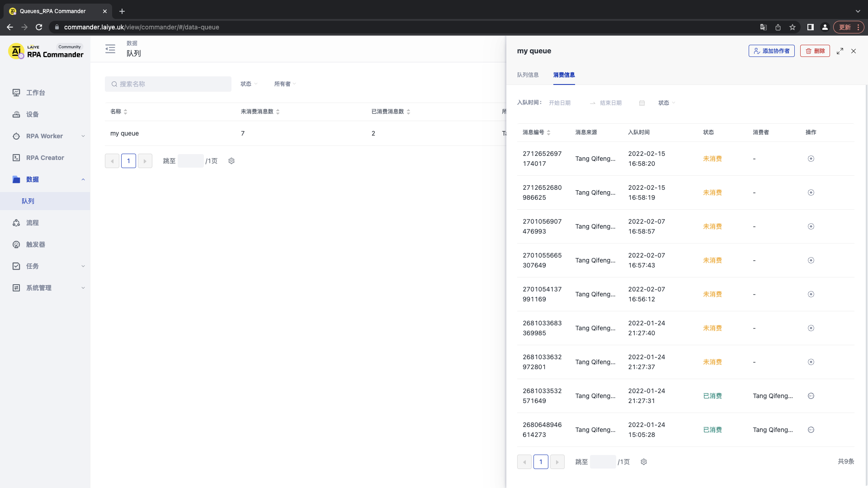
Task: Reload the browser page
Action: pos(39,27)
